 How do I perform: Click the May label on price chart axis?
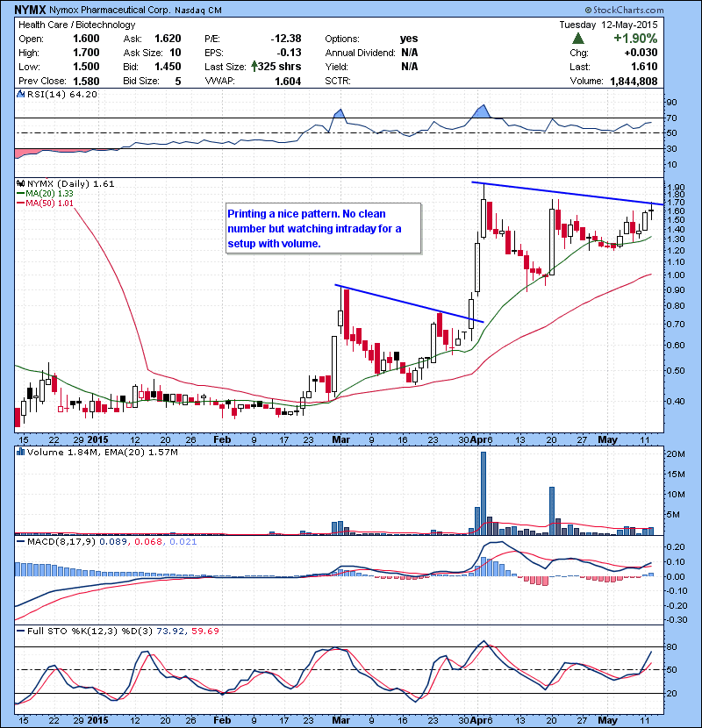(607, 439)
